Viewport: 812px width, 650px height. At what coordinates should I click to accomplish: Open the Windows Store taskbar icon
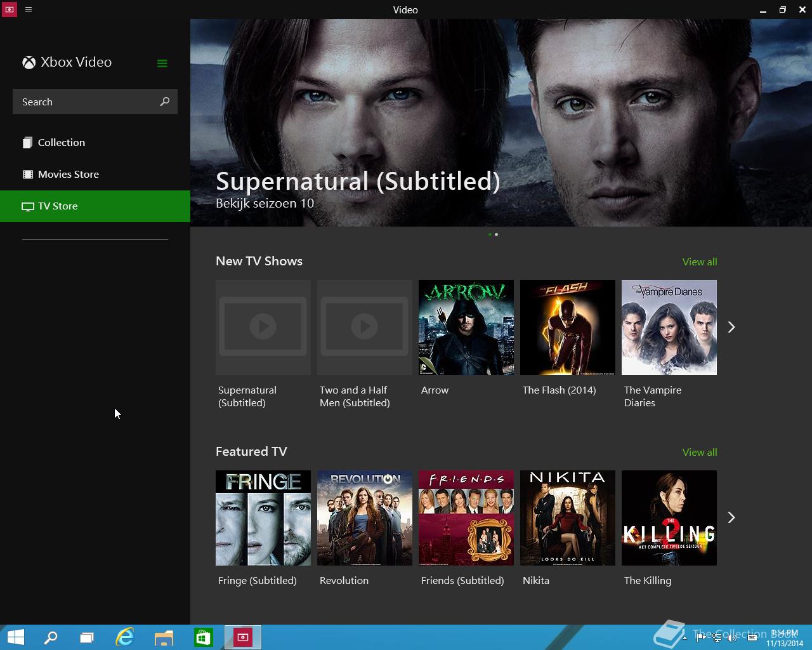(203, 637)
